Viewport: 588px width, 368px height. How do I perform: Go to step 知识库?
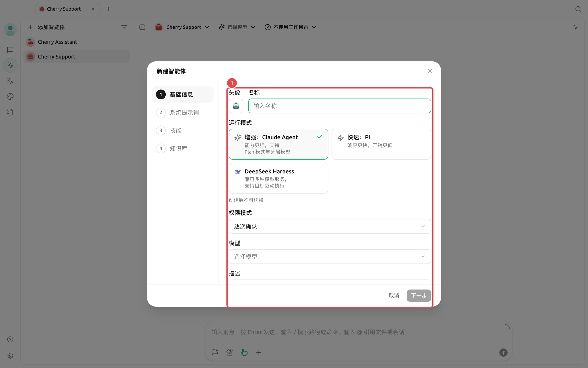coord(183,148)
